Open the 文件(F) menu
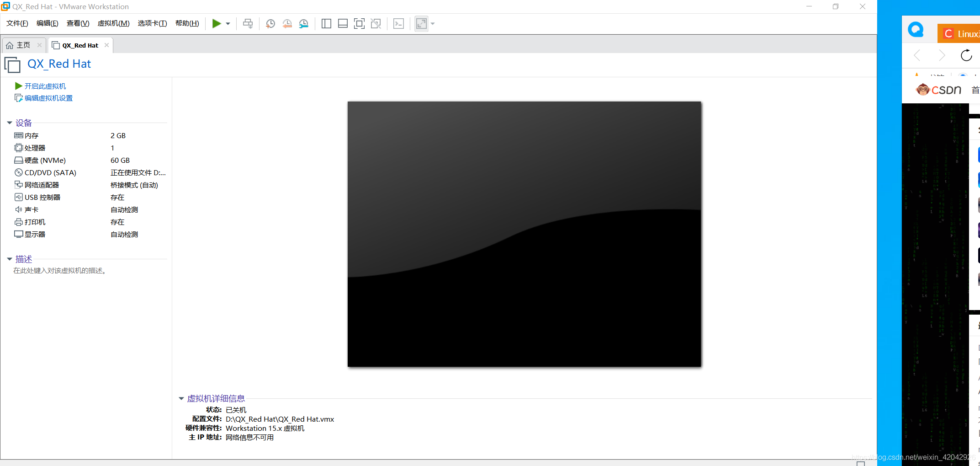Screen dimensions: 980x466 pyautogui.click(x=17, y=23)
